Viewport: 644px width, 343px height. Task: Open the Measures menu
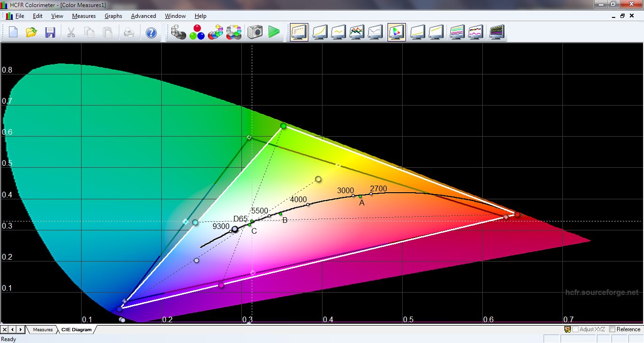click(83, 16)
